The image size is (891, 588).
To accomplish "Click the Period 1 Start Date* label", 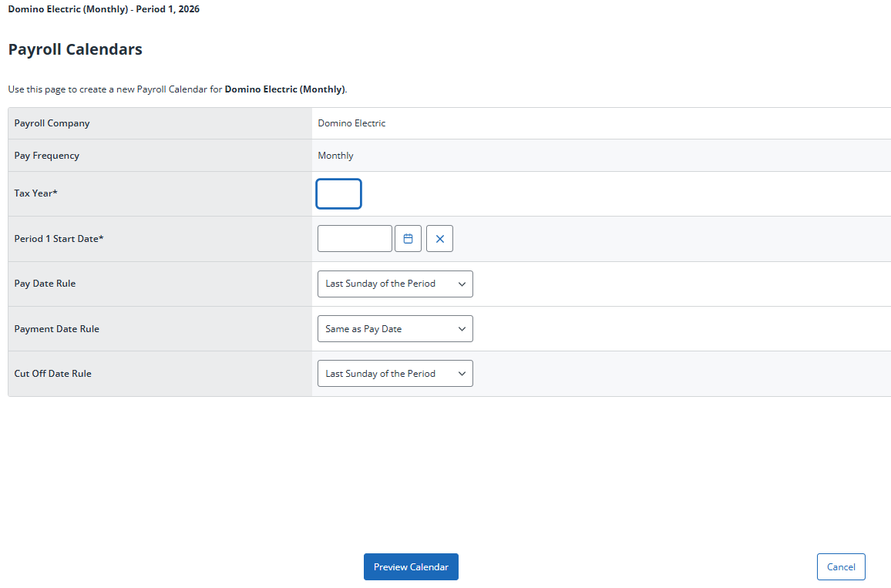I will [x=59, y=239].
